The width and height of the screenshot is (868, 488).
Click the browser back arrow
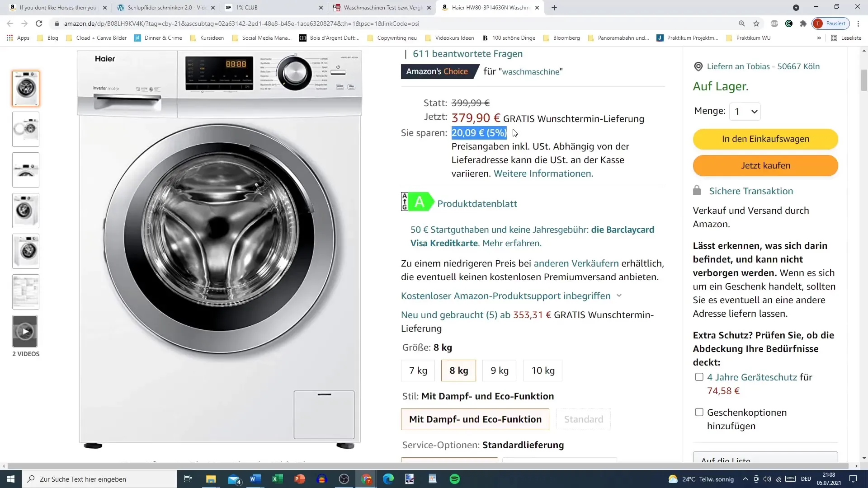(10, 23)
